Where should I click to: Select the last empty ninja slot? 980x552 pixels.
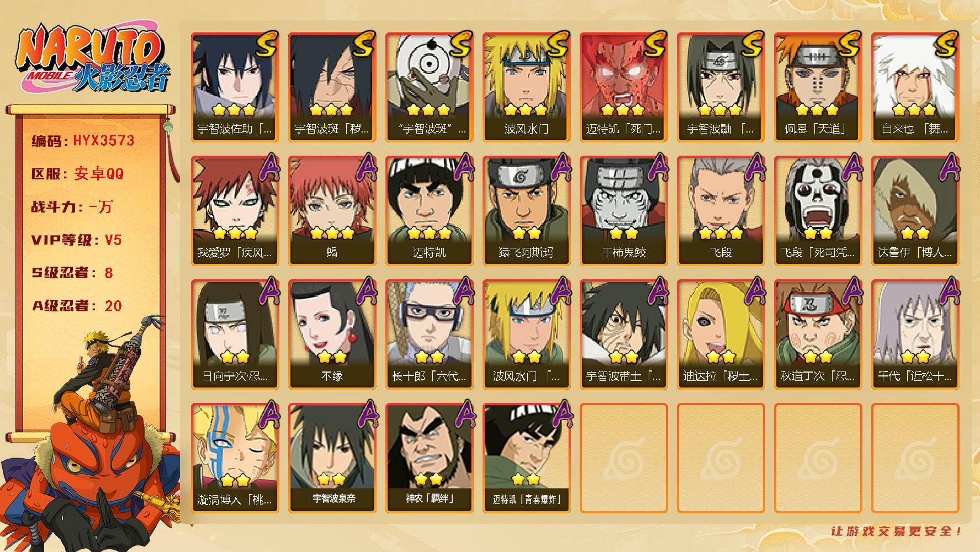[915, 458]
